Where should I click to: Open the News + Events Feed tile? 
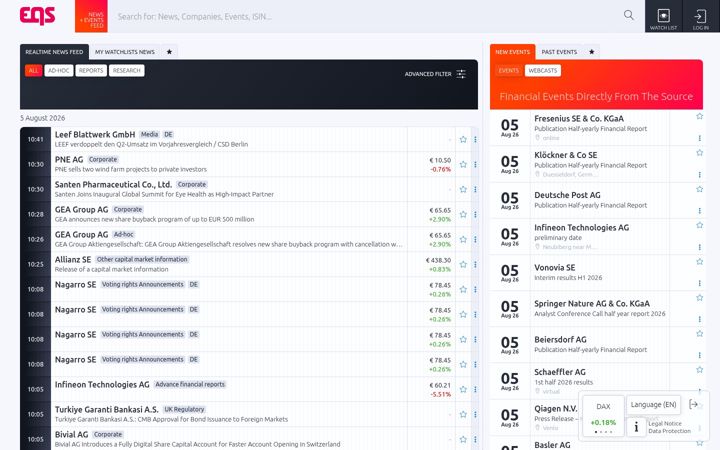pos(91,16)
